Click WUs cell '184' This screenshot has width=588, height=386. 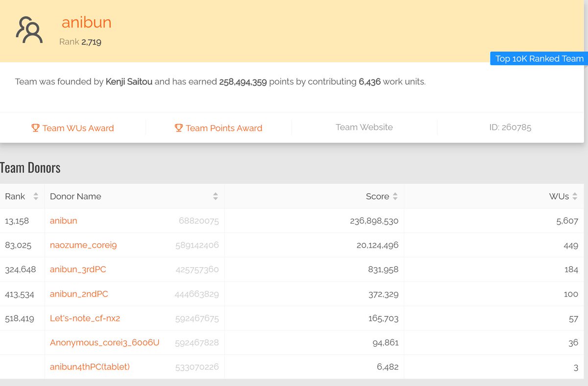pos(571,270)
